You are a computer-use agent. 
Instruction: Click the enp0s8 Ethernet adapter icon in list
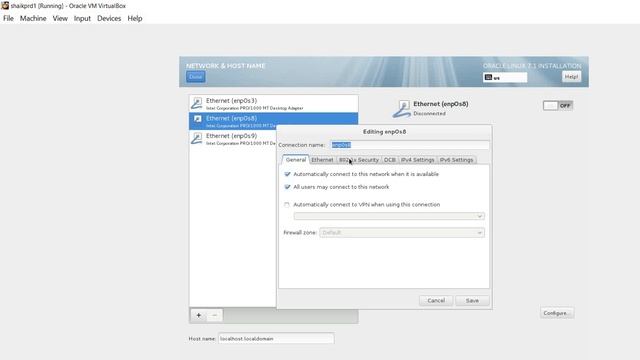click(x=198, y=119)
